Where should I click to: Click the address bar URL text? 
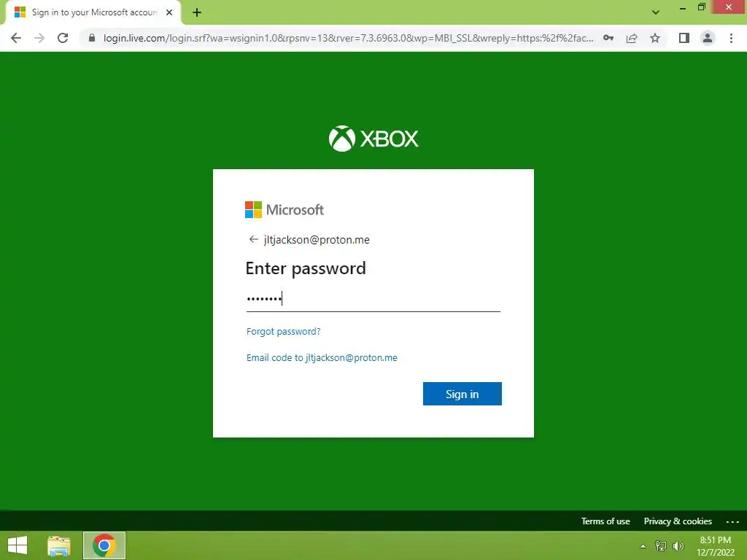(348, 38)
